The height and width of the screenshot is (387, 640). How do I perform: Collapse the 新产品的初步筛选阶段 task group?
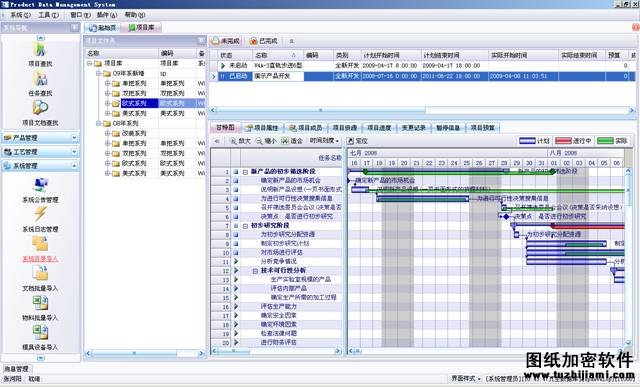point(245,172)
